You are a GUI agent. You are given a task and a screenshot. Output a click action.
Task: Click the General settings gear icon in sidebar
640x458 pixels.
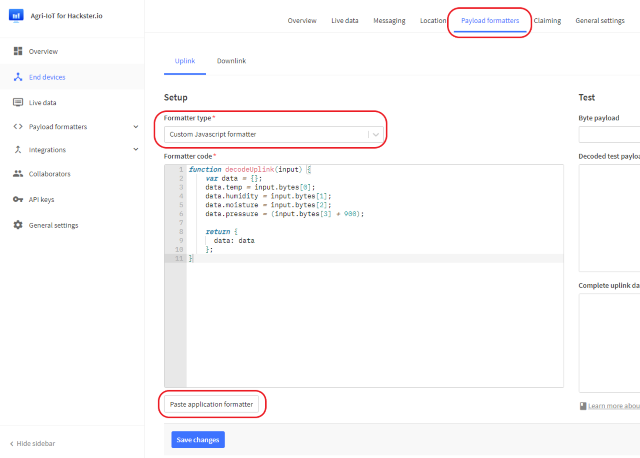[x=18, y=225]
